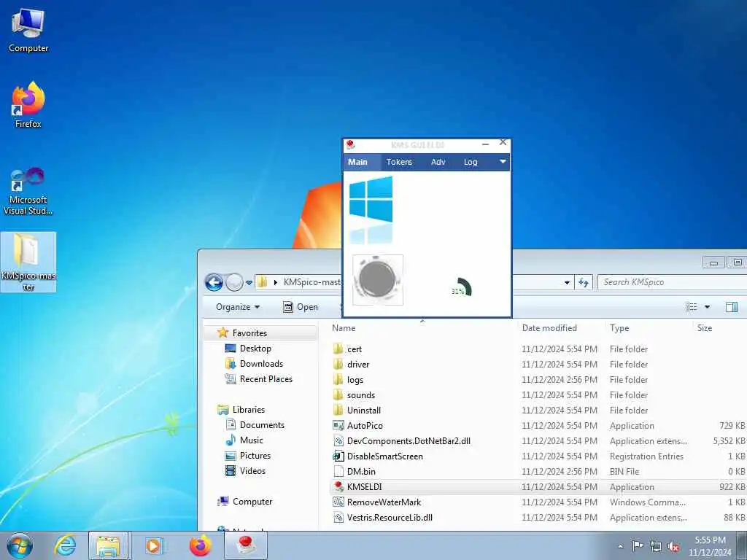The height and width of the screenshot is (560, 747).
Task: Launch Internet Explorer from the taskbar
Action: 65,545
